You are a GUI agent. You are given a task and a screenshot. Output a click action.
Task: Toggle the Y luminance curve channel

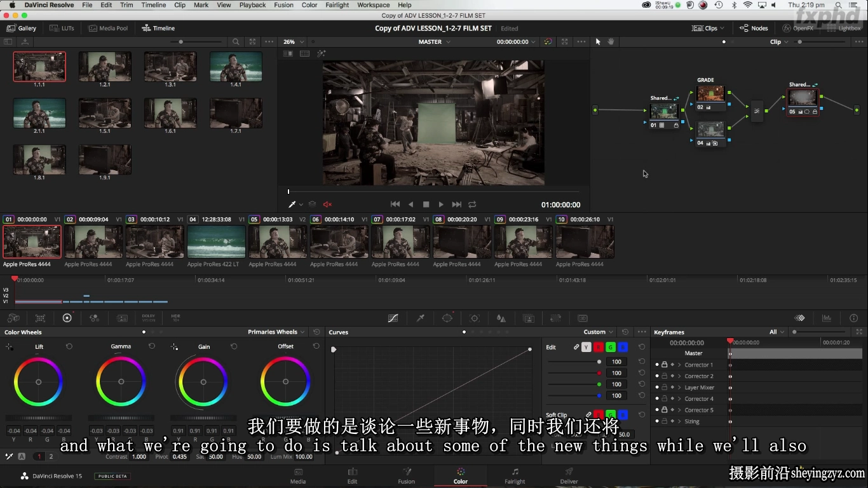tap(586, 347)
